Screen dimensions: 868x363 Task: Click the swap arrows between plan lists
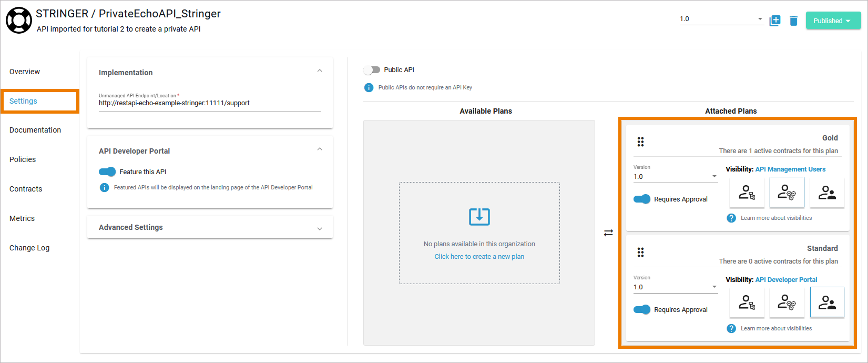608,233
